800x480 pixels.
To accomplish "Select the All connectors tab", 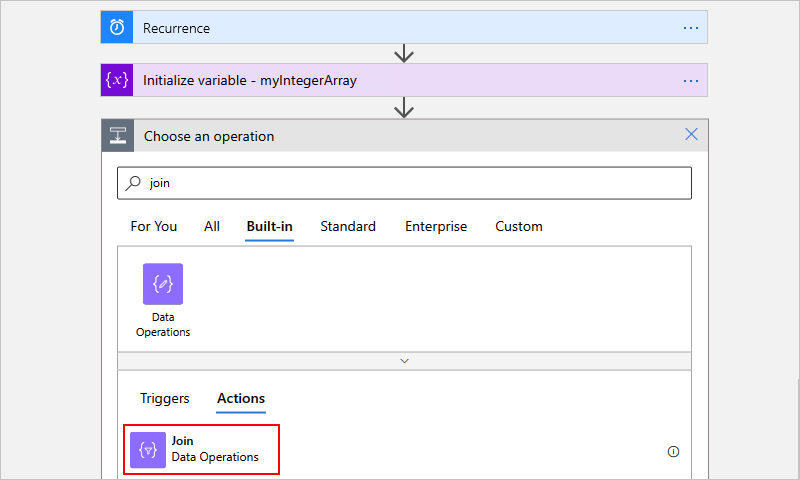I will [212, 227].
